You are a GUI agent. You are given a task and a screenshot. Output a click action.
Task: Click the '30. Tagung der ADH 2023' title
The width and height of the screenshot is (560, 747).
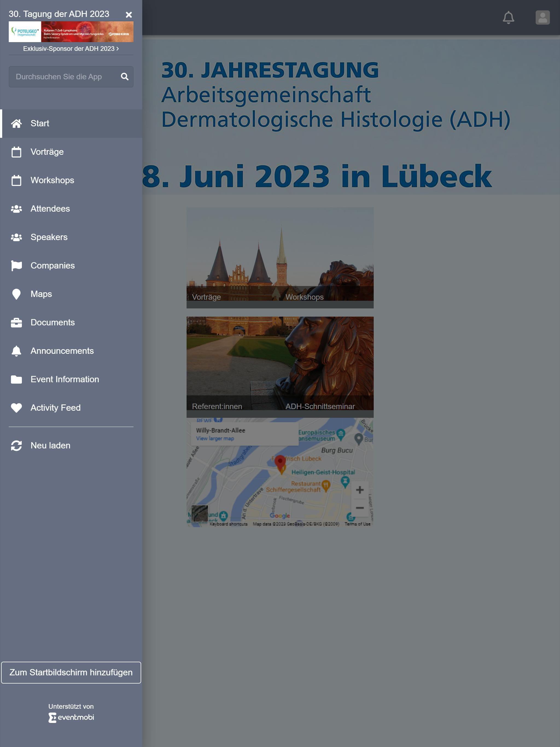tap(59, 14)
